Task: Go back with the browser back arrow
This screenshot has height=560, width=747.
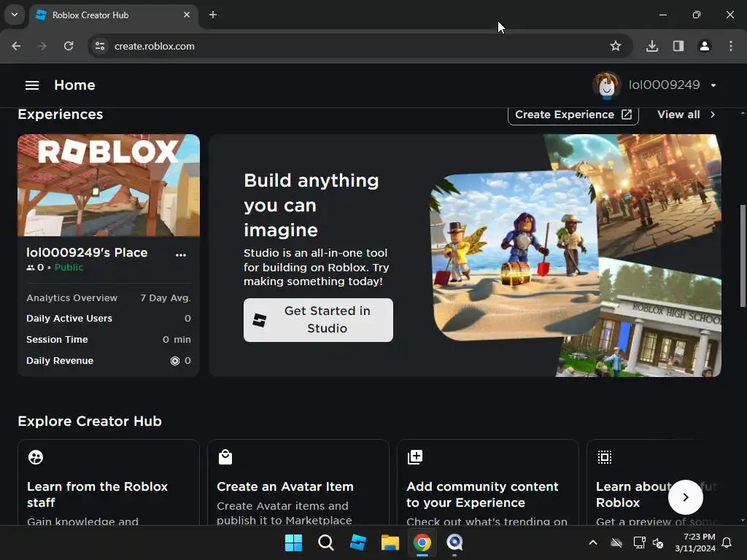Action: (16, 46)
